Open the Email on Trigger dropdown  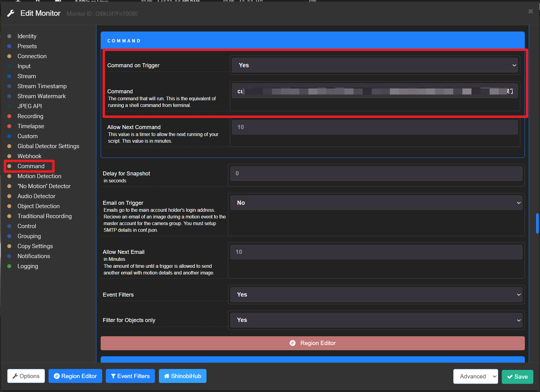point(376,203)
